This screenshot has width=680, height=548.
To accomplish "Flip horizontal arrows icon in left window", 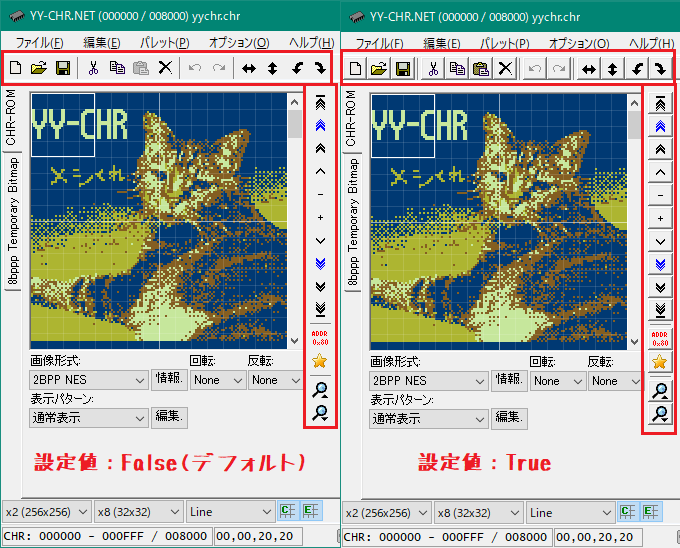I will 249,68.
